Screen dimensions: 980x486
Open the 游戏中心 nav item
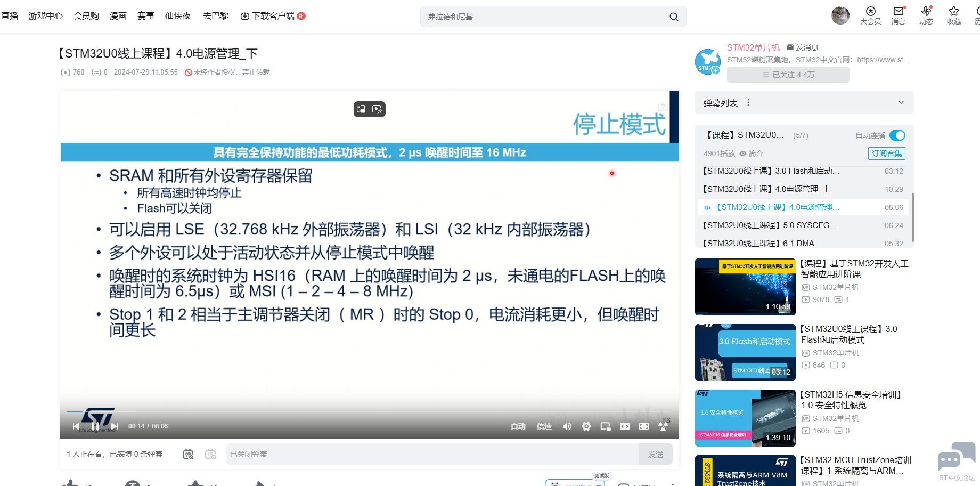click(46, 16)
